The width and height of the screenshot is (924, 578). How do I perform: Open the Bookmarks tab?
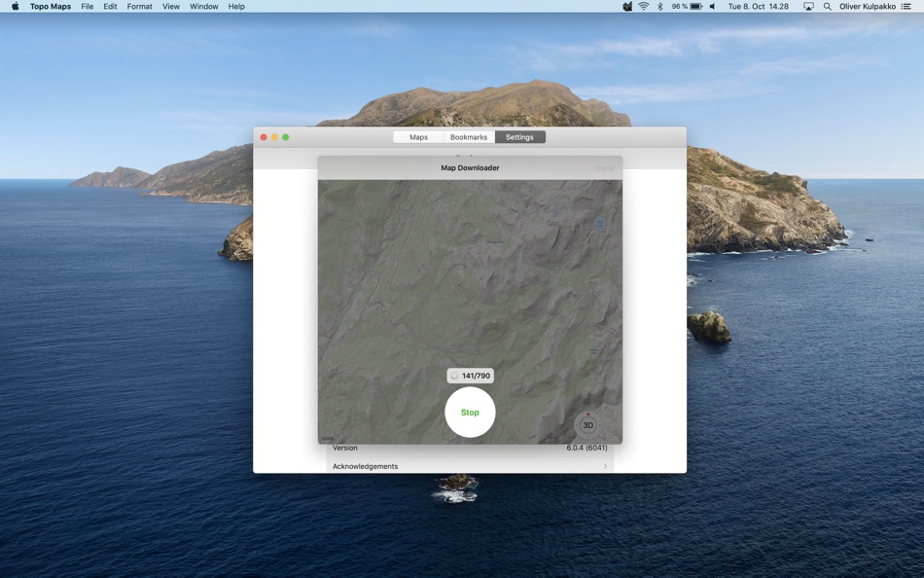click(469, 137)
